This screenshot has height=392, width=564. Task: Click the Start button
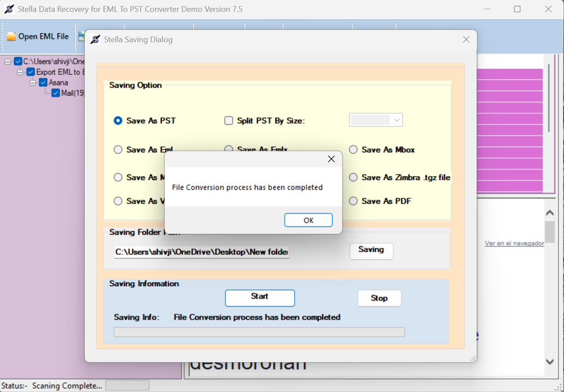coord(260,298)
